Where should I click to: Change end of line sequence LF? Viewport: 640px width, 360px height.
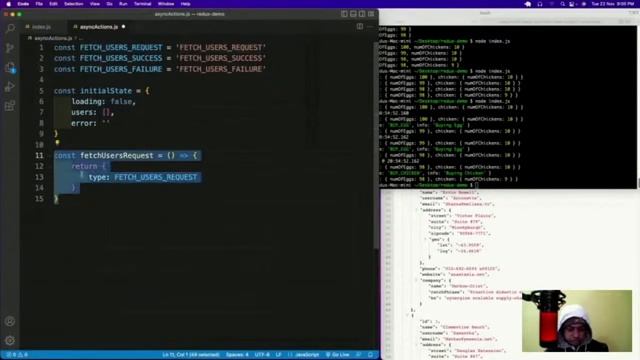278,355
